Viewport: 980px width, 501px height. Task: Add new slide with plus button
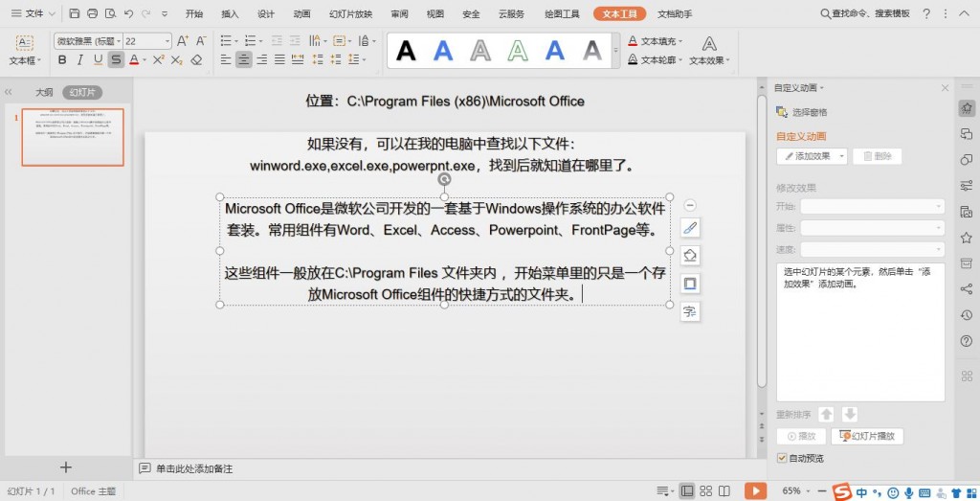(66, 467)
